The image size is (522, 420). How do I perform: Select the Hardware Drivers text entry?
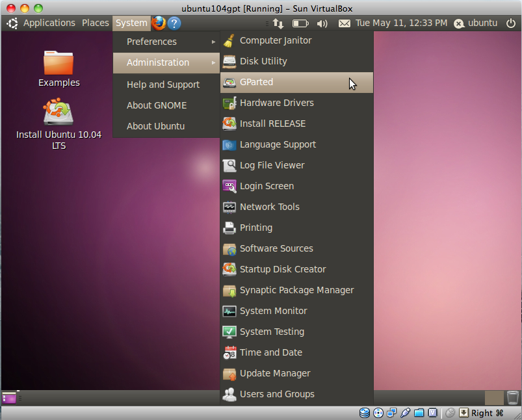click(x=277, y=103)
